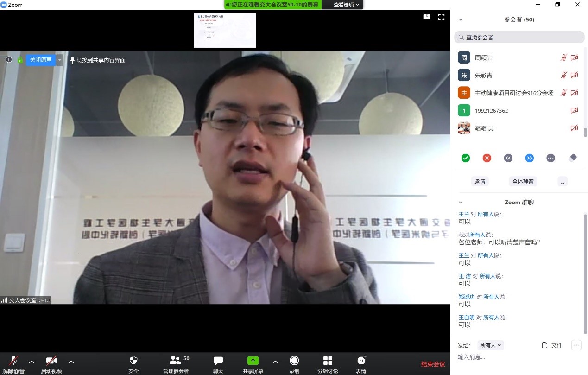This screenshot has height=375, width=588.
Task: Click the shared screen thumbnail preview
Action: (225, 30)
